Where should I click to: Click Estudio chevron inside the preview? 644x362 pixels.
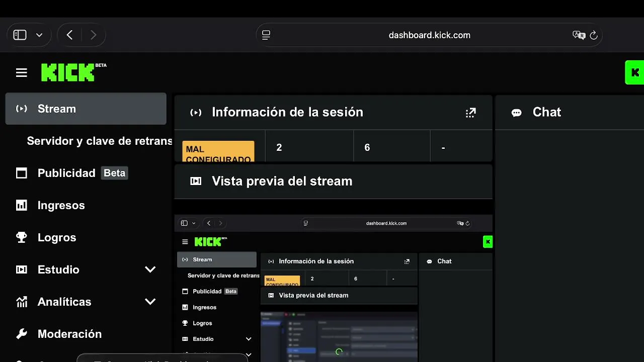(249, 339)
